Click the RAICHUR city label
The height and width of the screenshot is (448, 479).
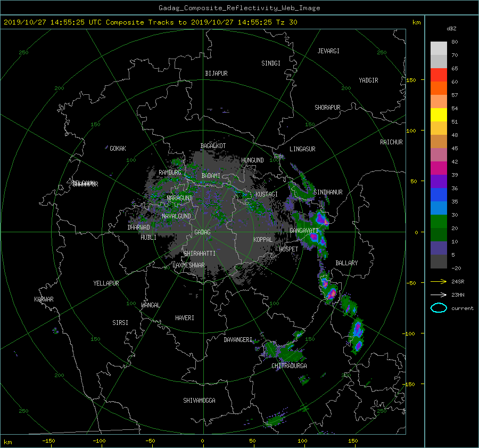click(x=391, y=142)
